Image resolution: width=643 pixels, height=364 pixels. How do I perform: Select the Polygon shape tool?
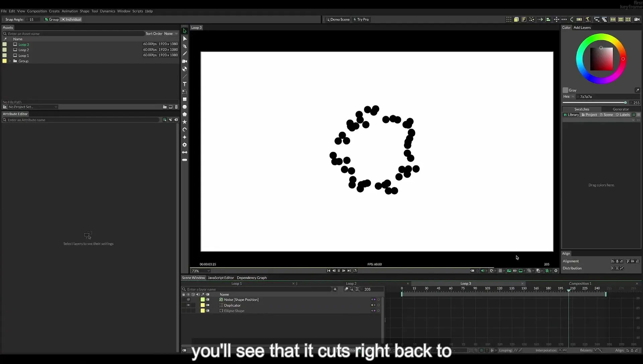coord(185,114)
